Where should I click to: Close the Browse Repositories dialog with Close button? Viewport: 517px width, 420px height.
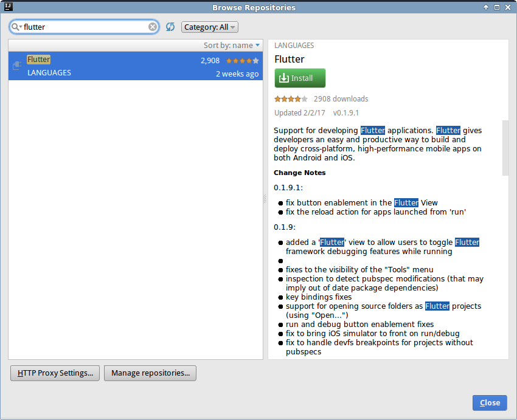point(490,402)
